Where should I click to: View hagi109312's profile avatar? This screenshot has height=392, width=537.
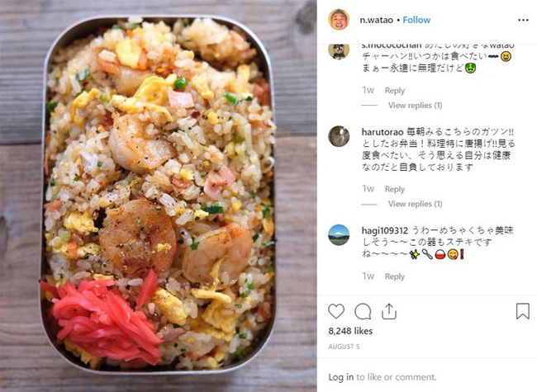339,235
